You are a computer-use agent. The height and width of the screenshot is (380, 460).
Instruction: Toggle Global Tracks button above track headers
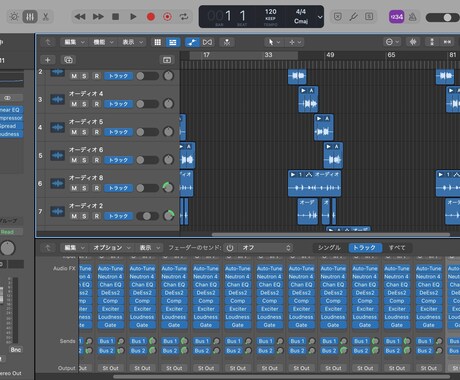coord(167,60)
